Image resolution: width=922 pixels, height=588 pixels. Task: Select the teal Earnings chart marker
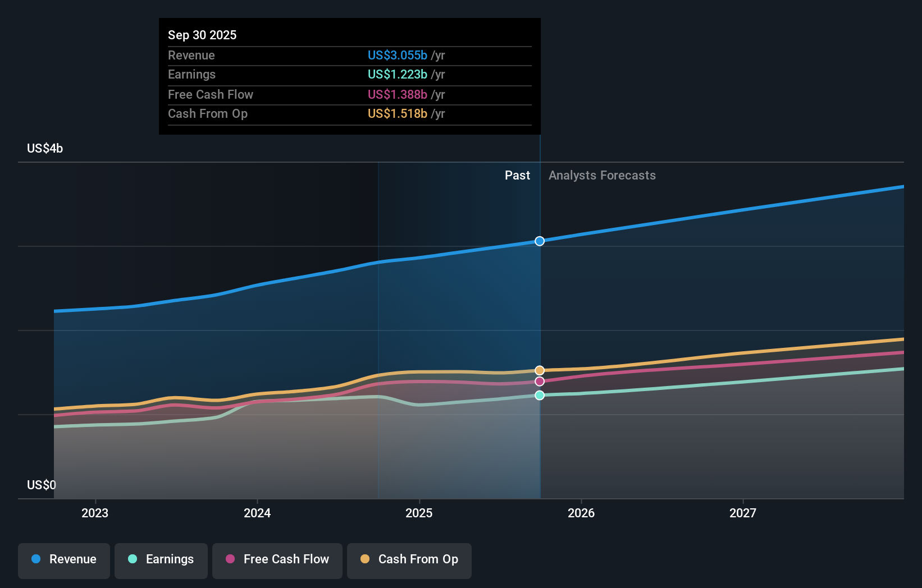[540, 396]
